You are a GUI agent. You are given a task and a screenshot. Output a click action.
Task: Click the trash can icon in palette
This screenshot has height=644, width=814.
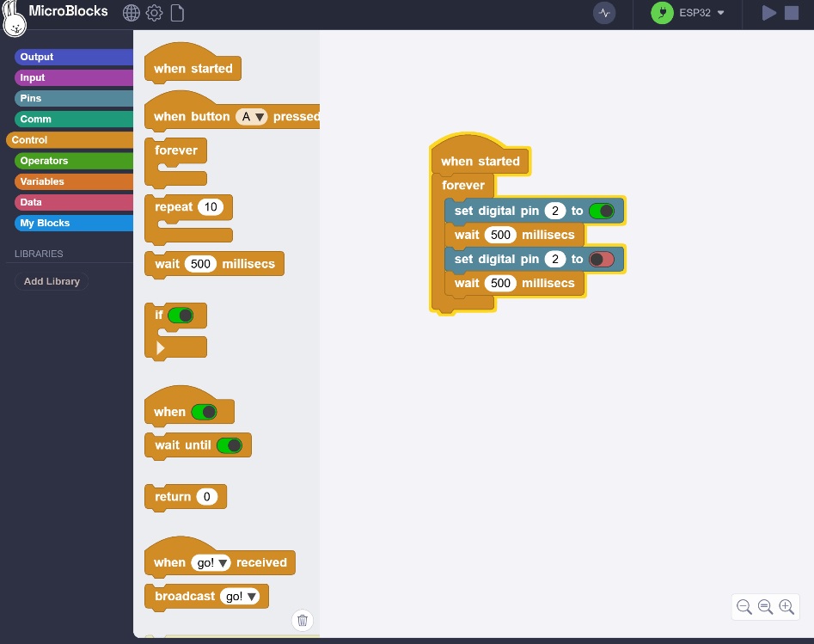tap(303, 620)
